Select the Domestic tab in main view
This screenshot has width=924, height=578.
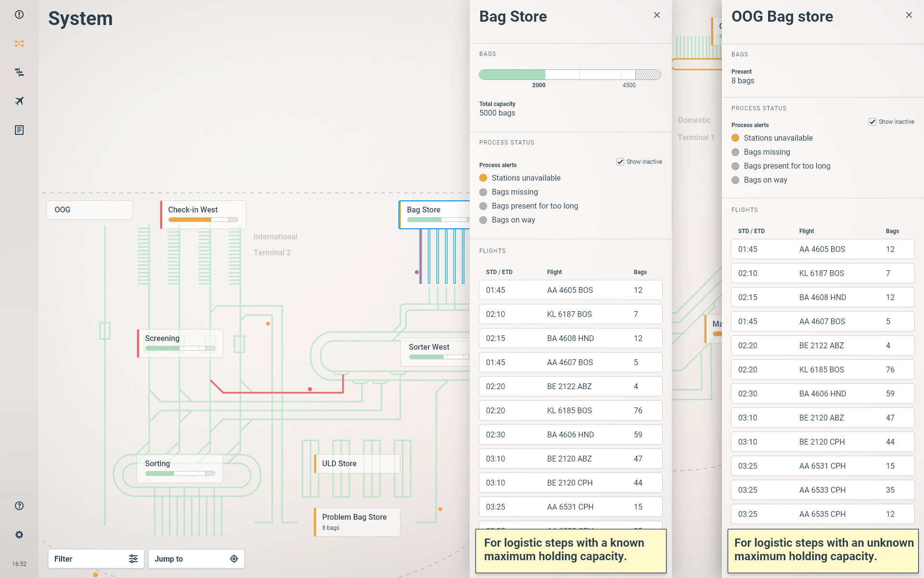click(x=695, y=120)
